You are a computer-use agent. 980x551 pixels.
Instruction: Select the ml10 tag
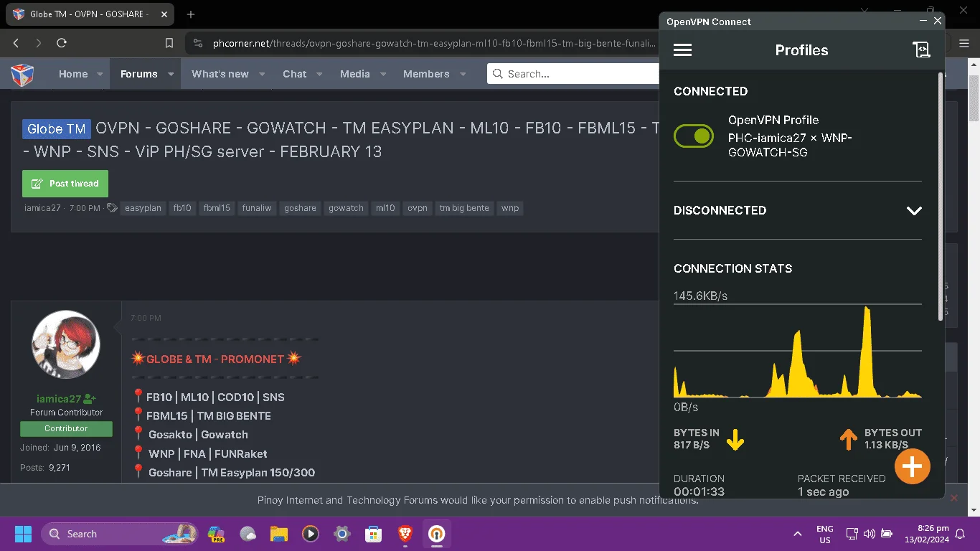tap(385, 208)
